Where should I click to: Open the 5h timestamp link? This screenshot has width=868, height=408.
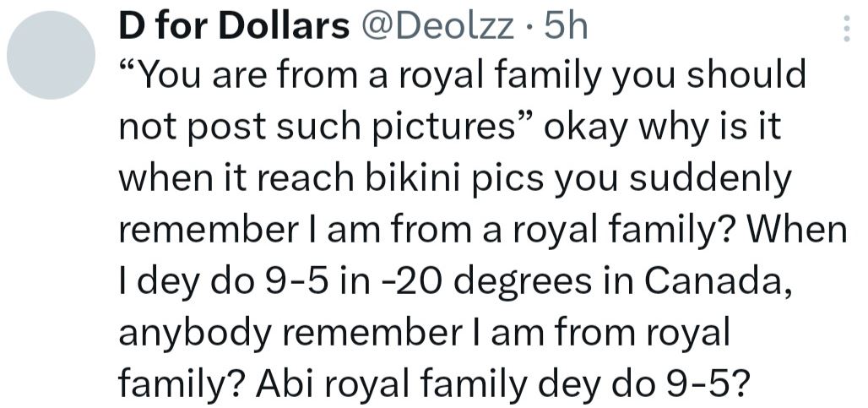pos(566,27)
